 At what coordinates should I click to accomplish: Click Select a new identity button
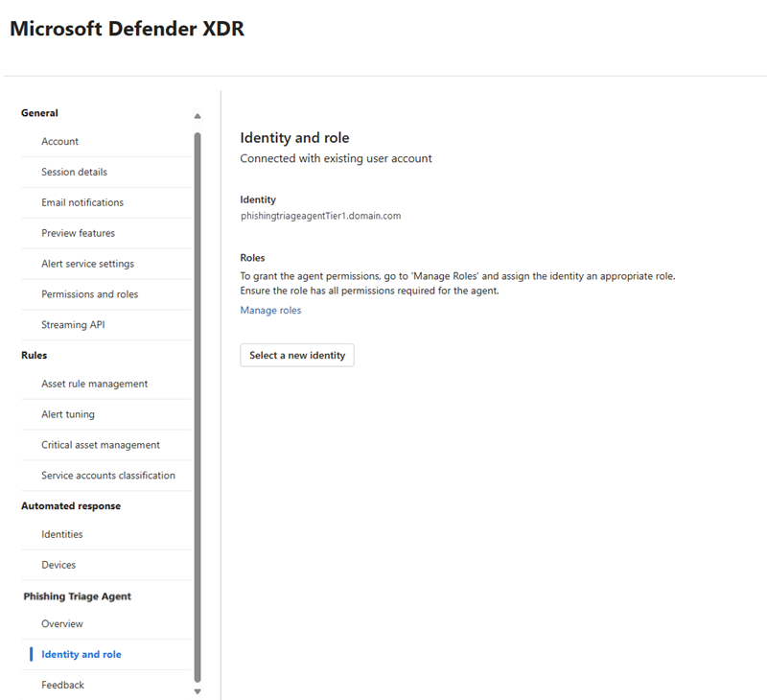pos(297,355)
